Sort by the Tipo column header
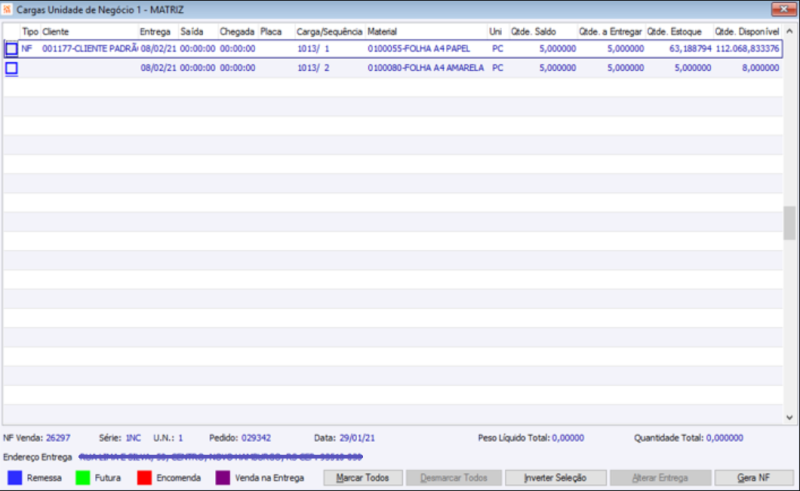Image resolution: width=800 pixels, height=491 pixels. pyautogui.click(x=30, y=32)
